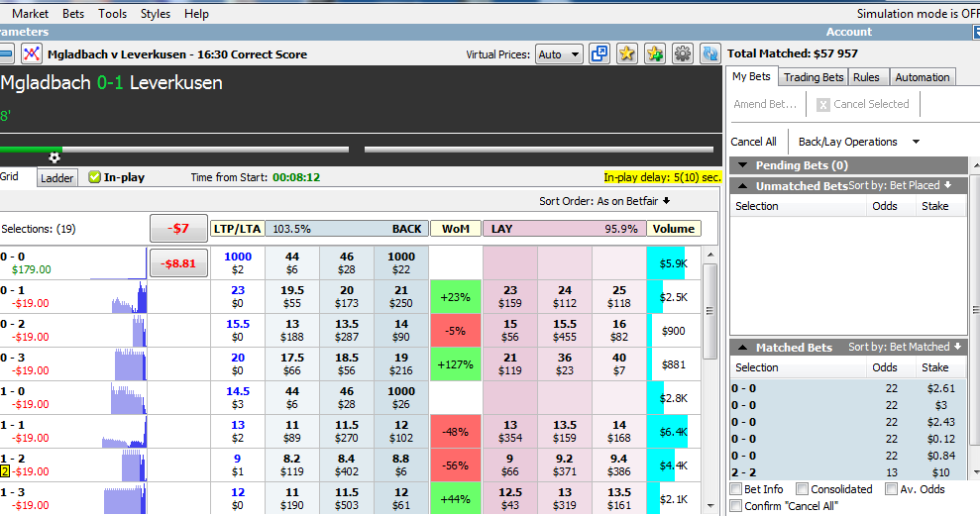980x516 pixels.
Task: Change Matched Bets sort by Bet Matched
Action: click(x=905, y=347)
